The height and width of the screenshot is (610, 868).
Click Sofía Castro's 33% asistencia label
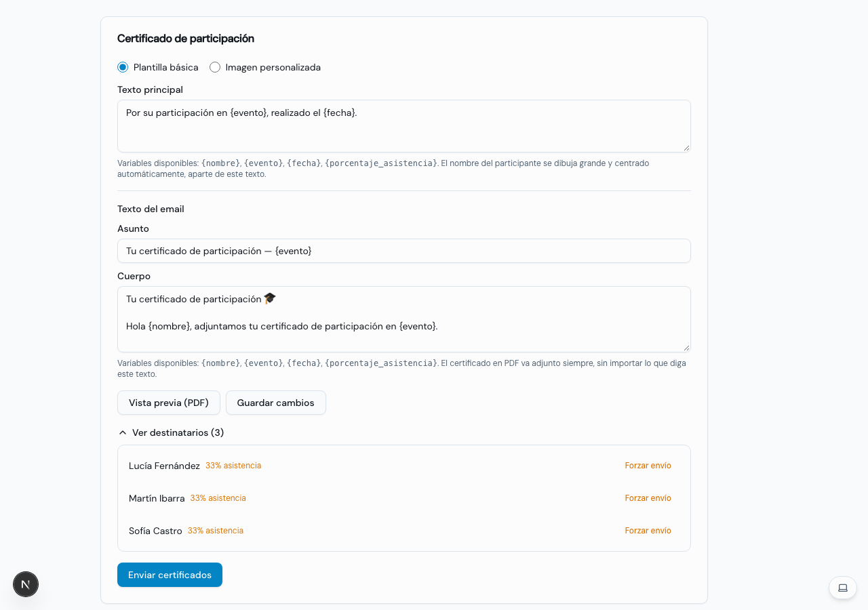point(216,531)
